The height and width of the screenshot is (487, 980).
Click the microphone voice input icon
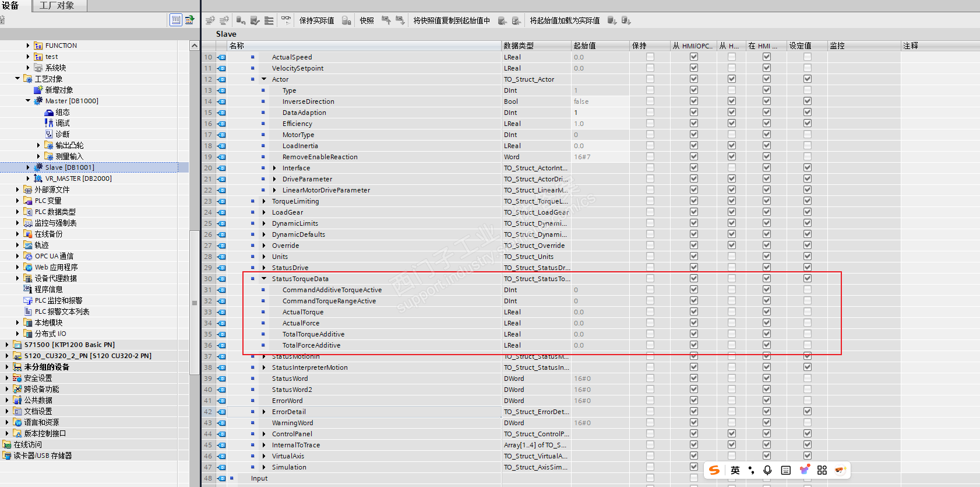tap(767, 470)
